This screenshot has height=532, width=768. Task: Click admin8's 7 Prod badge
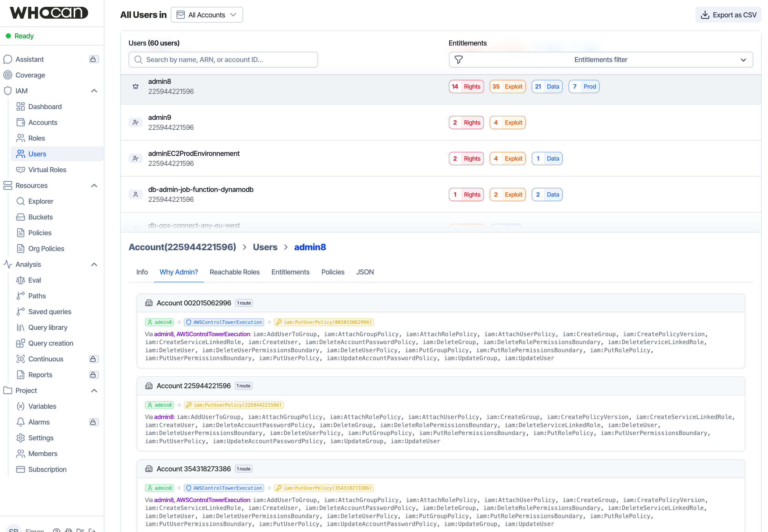pos(584,87)
